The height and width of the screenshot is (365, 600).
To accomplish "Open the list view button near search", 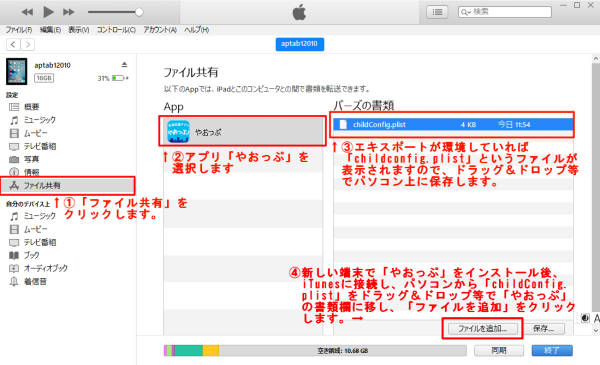I will point(437,12).
